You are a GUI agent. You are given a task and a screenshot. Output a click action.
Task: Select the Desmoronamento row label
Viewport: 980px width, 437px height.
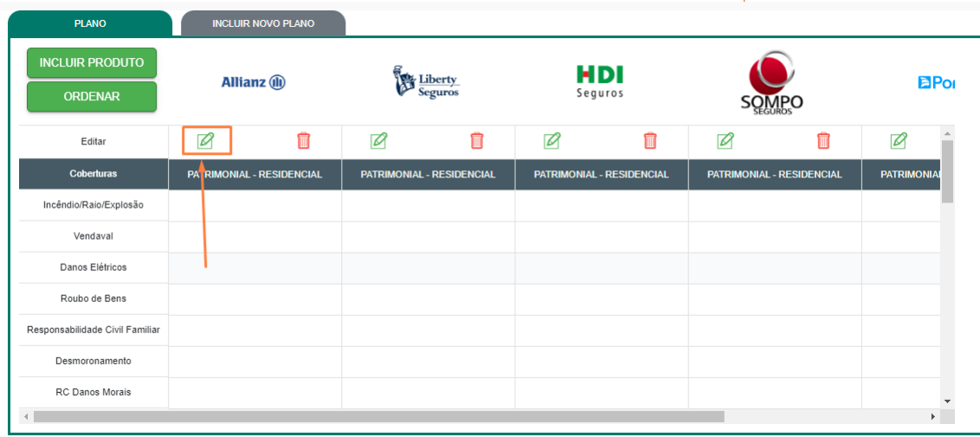point(93,361)
